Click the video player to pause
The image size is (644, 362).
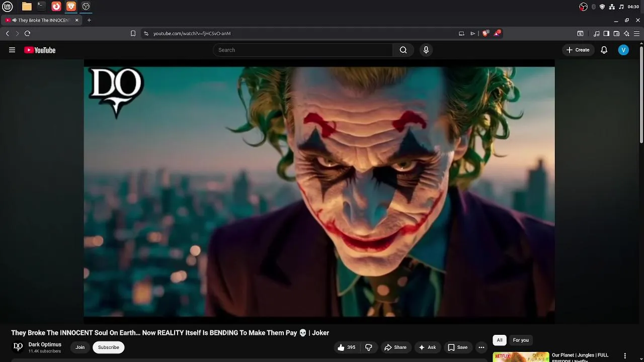pyautogui.click(x=319, y=192)
